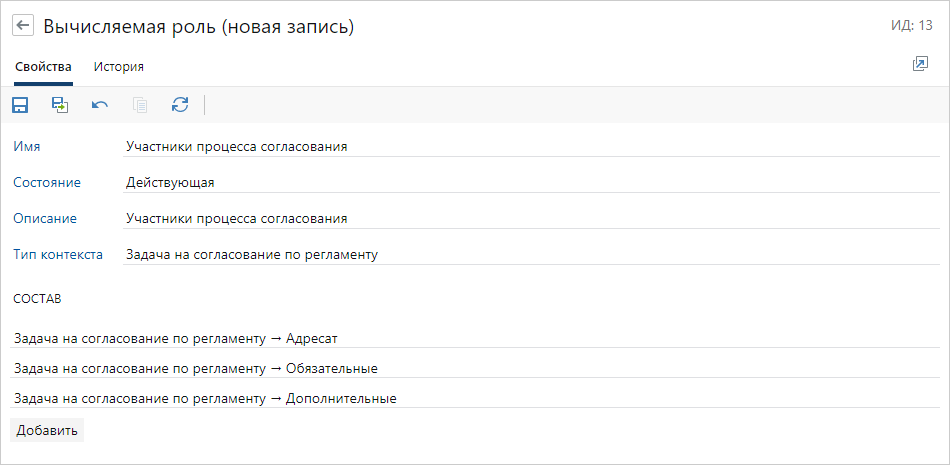Screen dimensions: 950x465
Task: Click the save and close icon
Action: click(60, 105)
